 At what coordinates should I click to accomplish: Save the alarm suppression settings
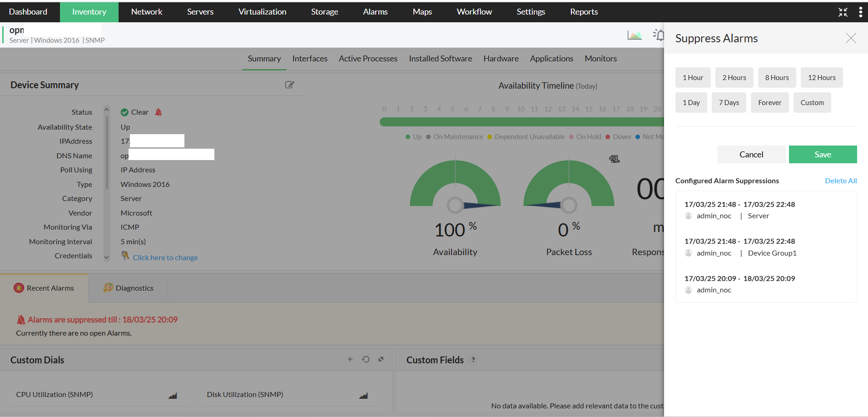tap(823, 154)
